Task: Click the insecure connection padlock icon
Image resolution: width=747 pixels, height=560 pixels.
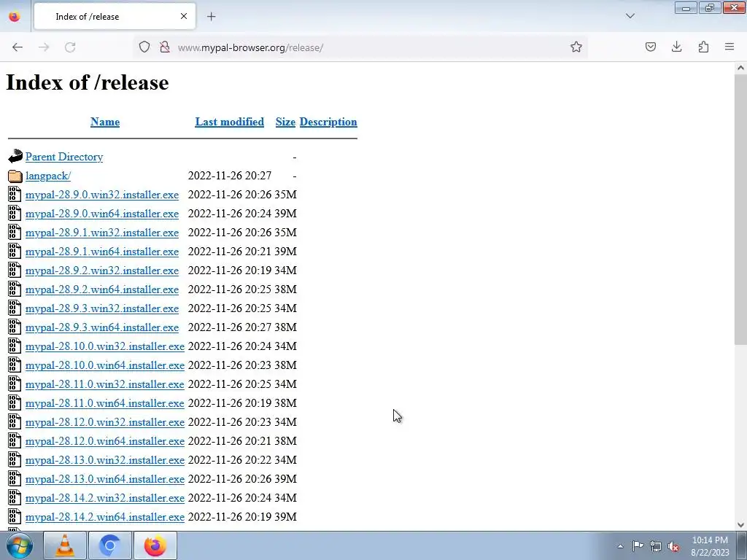Action: [x=165, y=47]
